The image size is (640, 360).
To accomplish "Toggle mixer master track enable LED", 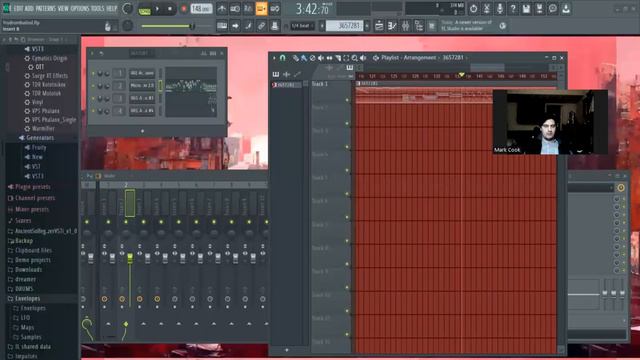I will 87,222.
